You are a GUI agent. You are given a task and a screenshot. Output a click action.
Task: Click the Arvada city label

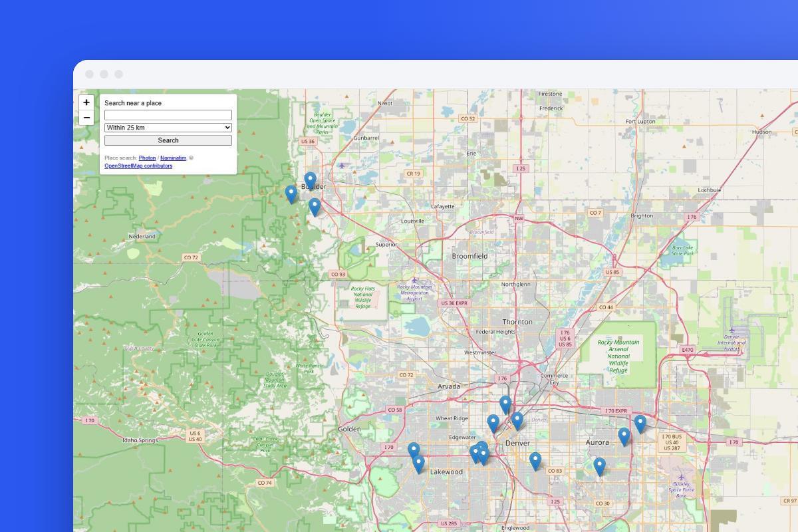(x=449, y=386)
